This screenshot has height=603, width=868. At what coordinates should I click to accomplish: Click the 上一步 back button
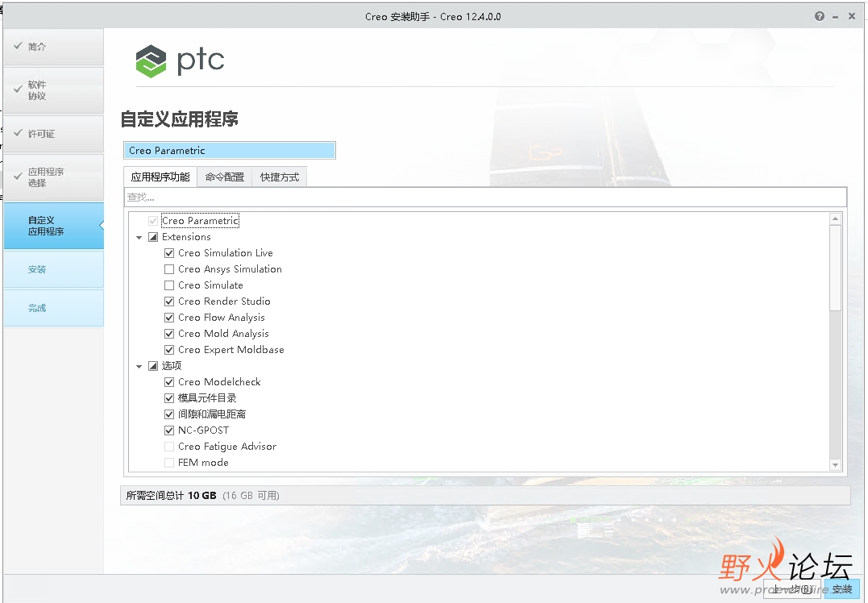coord(793,589)
